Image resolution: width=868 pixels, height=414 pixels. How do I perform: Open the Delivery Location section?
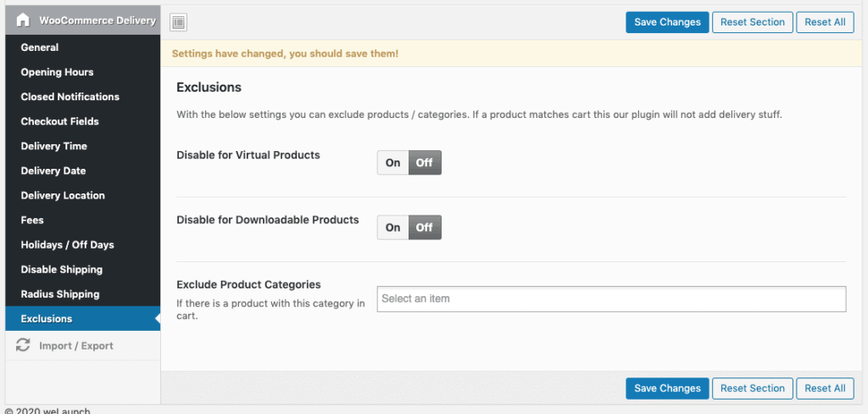point(63,195)
